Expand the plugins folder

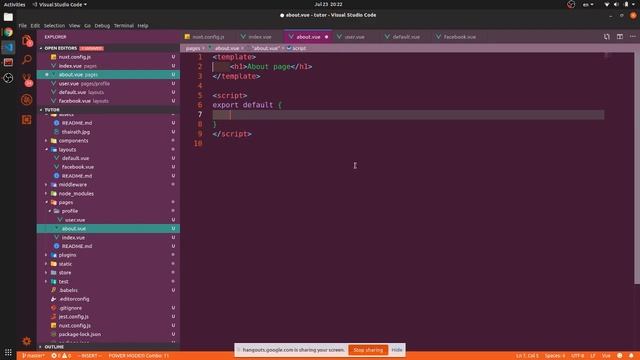(x=67, y=255)
